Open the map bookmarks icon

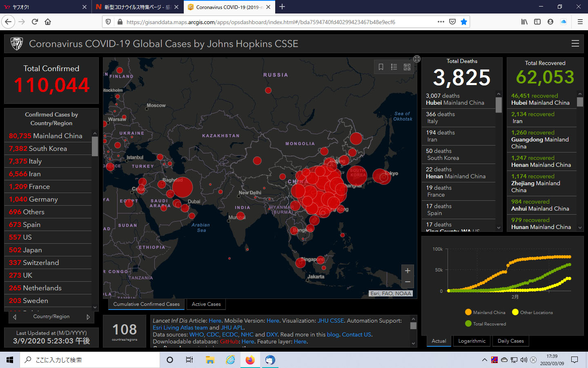point(381,67)
